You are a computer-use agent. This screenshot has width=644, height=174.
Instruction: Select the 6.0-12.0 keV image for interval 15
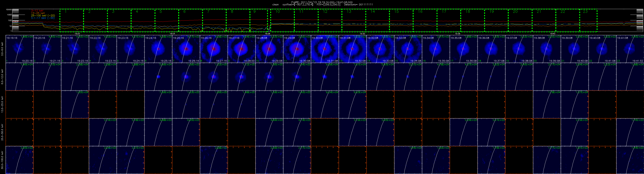(x=408, y=76)
